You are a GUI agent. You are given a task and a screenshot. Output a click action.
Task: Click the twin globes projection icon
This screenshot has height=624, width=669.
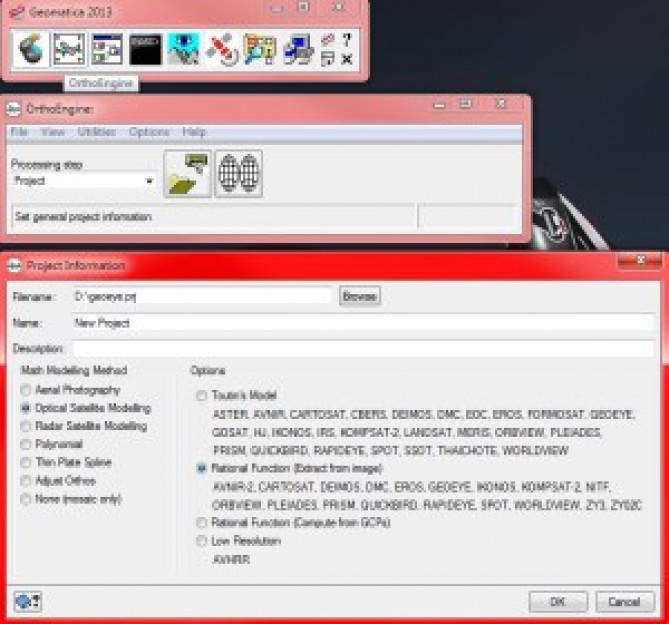[x=239, y=174]
